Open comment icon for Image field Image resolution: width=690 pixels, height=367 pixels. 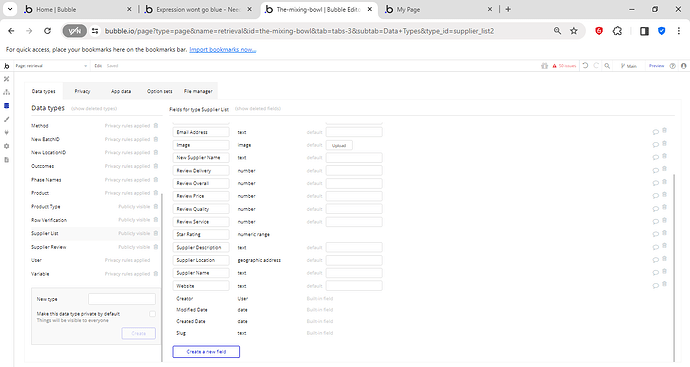coord(656,144)
